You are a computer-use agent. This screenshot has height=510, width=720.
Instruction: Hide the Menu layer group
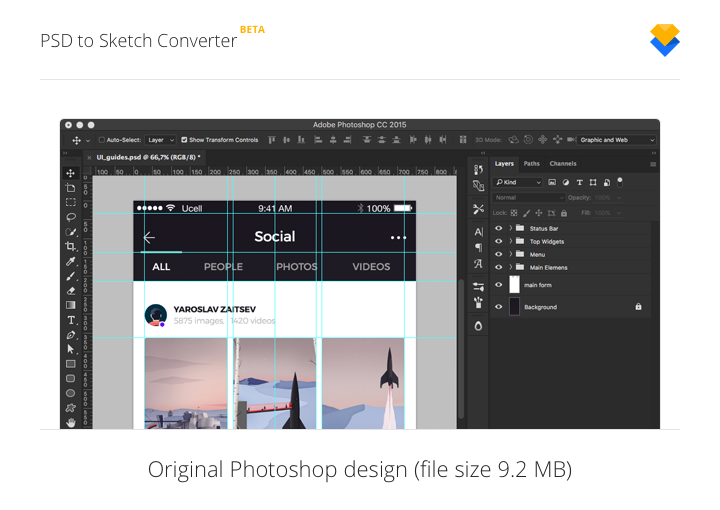[499, 254]
